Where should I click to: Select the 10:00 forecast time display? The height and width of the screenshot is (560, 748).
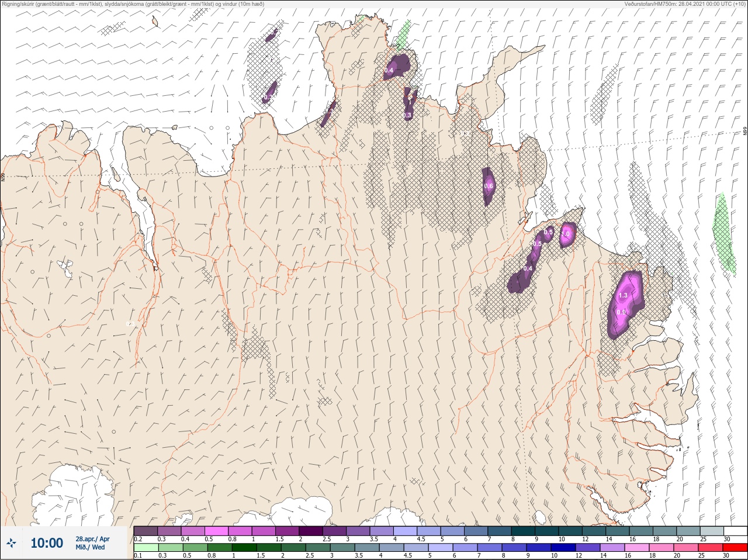click(47, 543)
